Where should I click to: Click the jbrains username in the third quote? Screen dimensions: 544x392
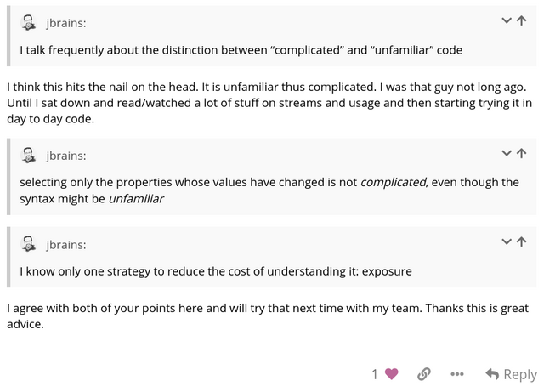point(65,244)
